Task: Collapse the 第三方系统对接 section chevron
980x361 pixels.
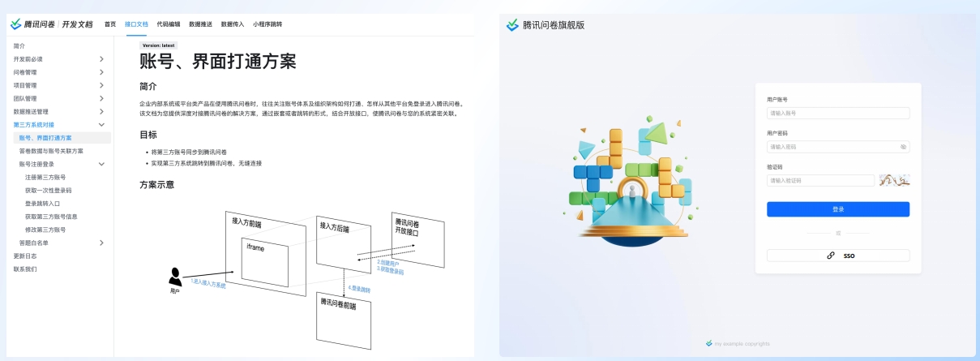Action: pyautogui.click(x=101, y=125)
